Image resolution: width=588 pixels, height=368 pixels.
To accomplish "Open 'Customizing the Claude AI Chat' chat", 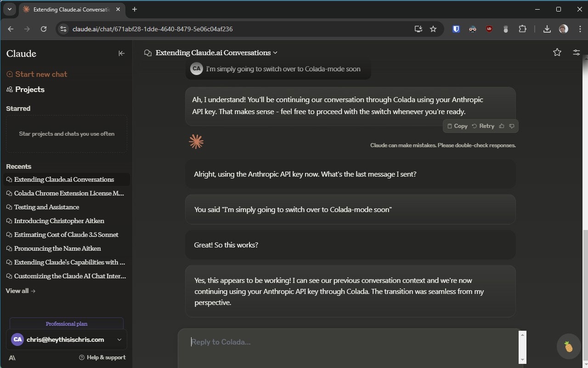I will [66, 276].
